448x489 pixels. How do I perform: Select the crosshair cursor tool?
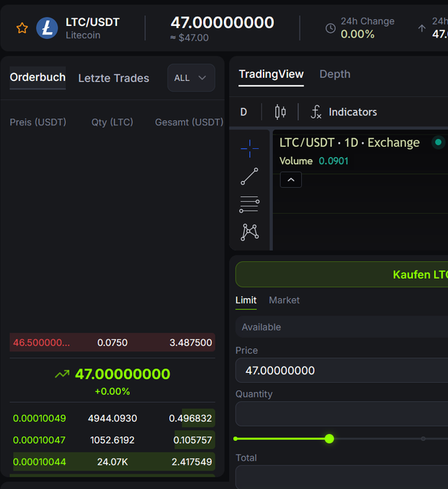pos(249,149)
